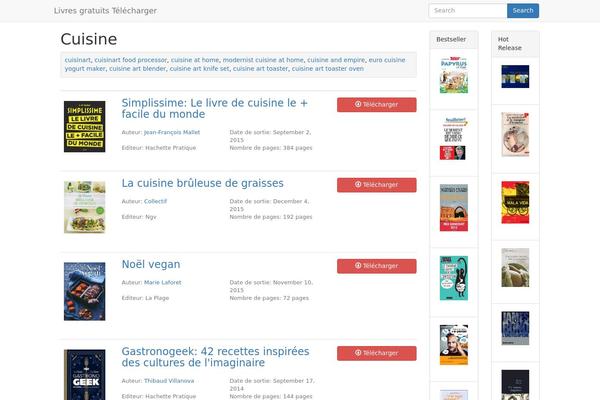Open Bestseller cover with bearded man
This screenshot has width=600, height=400.
point(454,345)
